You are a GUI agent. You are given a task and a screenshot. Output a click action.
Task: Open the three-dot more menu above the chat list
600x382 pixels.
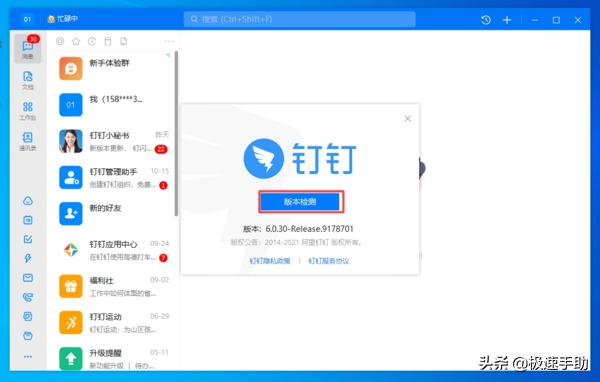169,41
